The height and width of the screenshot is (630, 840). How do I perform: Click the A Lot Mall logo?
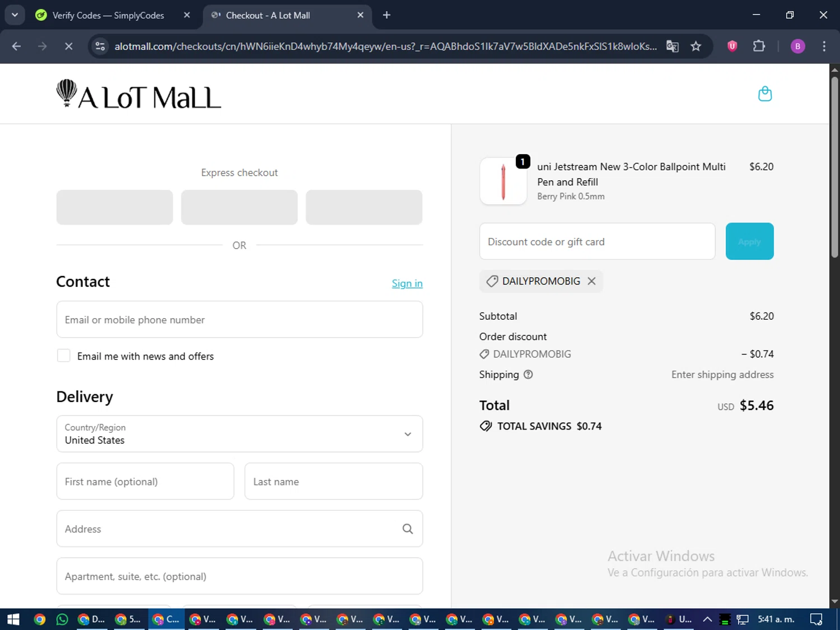[138, 94]
